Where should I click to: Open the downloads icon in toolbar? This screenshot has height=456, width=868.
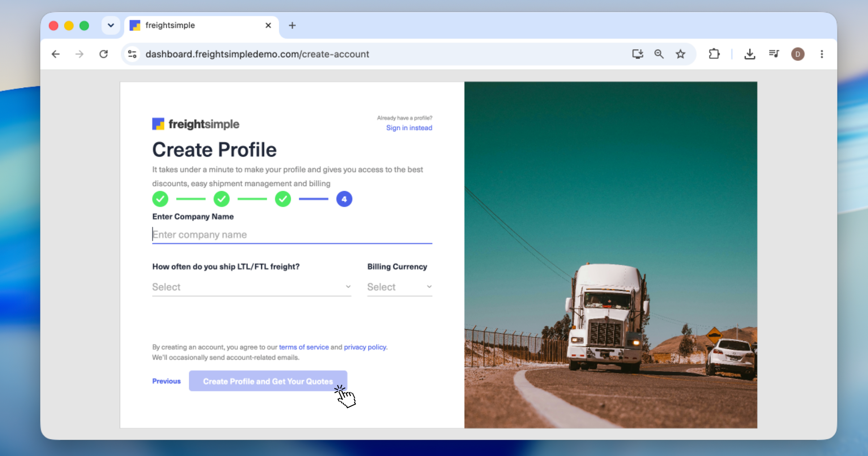click(x=750, y=54)
